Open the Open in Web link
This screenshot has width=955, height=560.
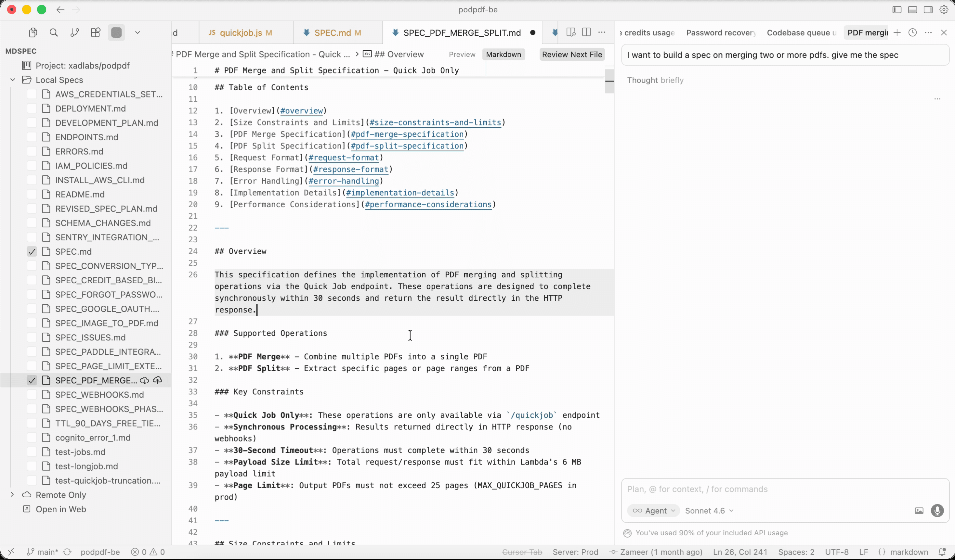(x=60, y=509)
